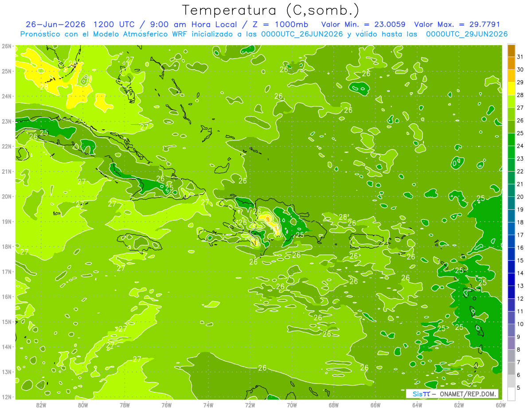This screenshot has height=411, width=532.
Task: Click the '16N' latitude axis label
Action: coord(6,297)
